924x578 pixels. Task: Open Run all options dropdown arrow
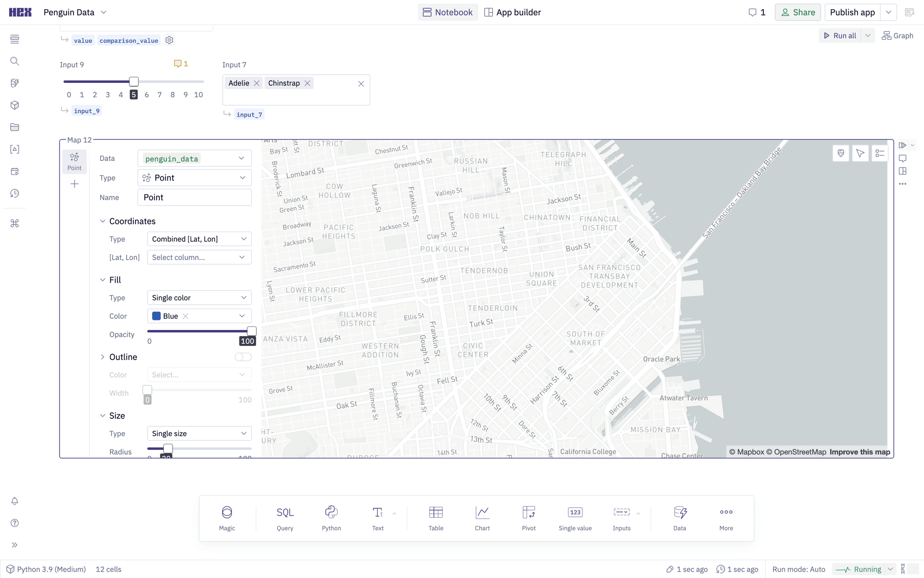click(x=868, y=36)
